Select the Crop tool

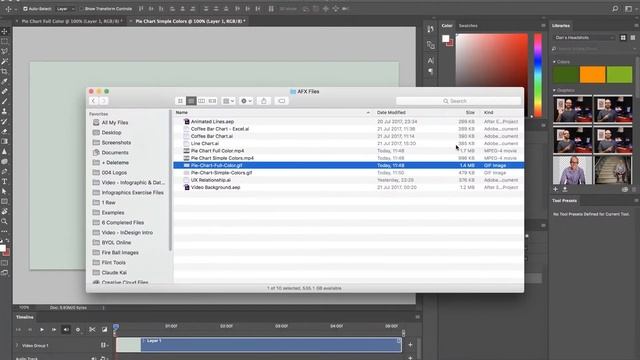(x=4, y=71)
